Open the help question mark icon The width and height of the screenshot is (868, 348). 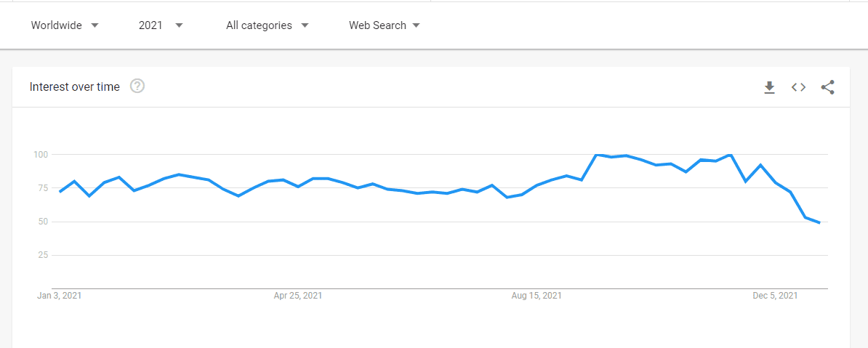[x=137, y=86]
